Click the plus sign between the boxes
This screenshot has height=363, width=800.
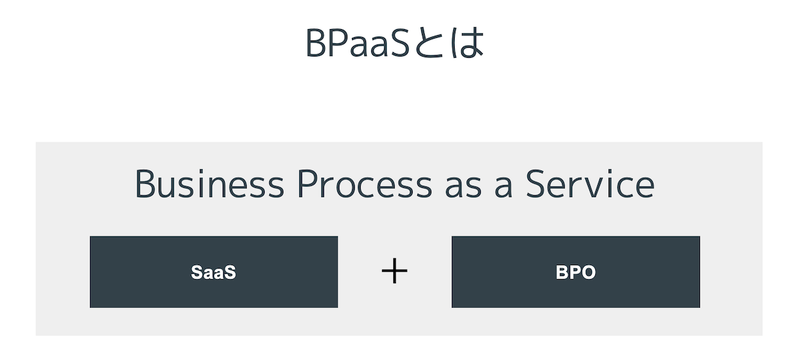tap(394, 271)
